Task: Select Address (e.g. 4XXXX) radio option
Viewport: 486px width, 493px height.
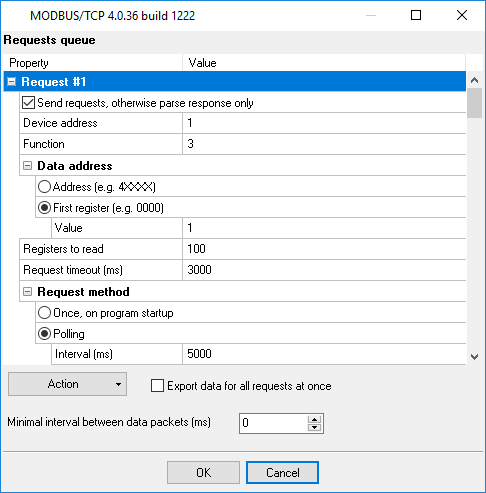Action: coord(44,187)
